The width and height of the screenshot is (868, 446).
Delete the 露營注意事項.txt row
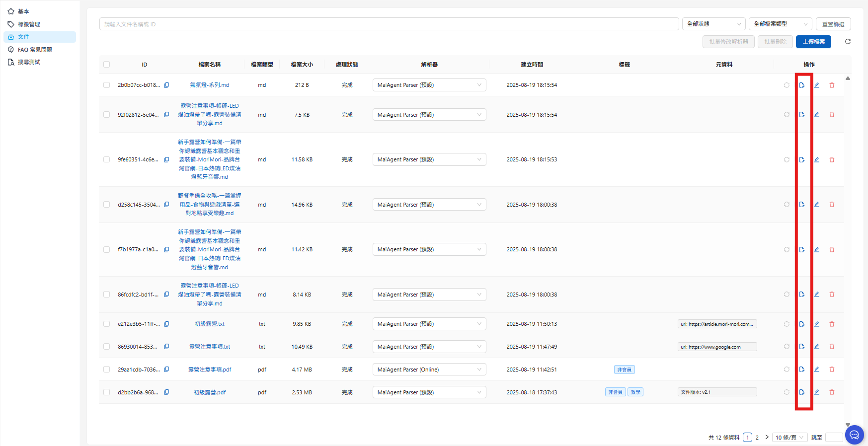click(x=832, y=347)
